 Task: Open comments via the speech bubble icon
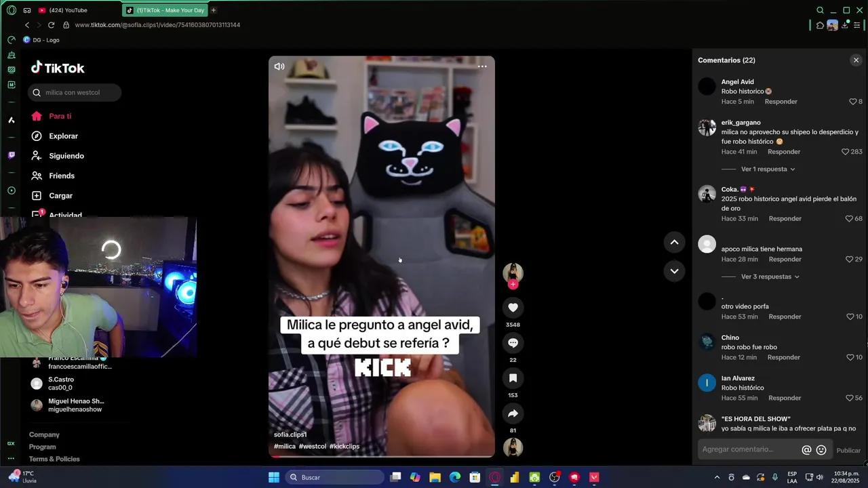pyautogui.click(x=513, y=343)
